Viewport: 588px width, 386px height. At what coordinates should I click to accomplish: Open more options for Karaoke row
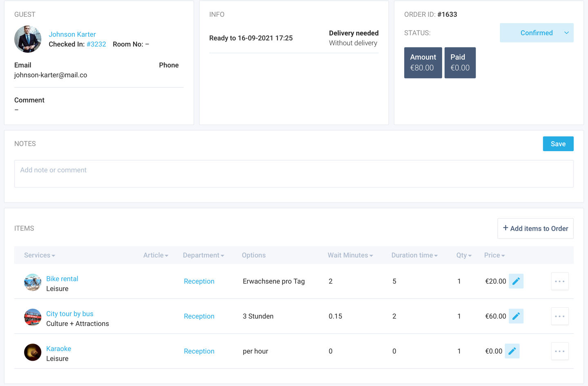560,351
